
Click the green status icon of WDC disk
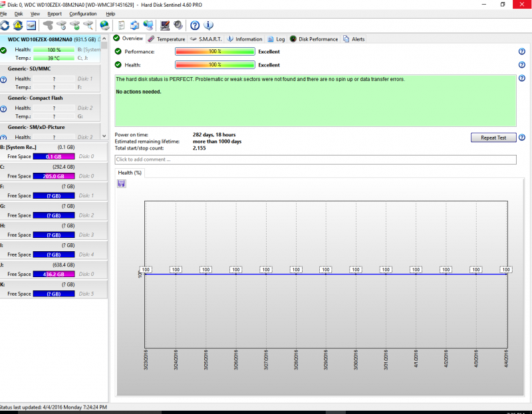pyautogui.click(x=3, y=51)
